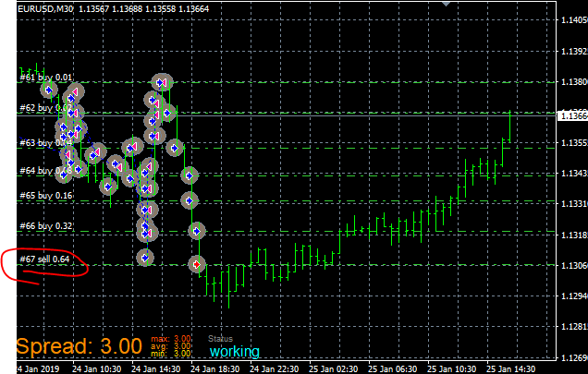Click the 'min: 3.00' spread value
This screenshot has width=588, height=374.
[171, 354]
